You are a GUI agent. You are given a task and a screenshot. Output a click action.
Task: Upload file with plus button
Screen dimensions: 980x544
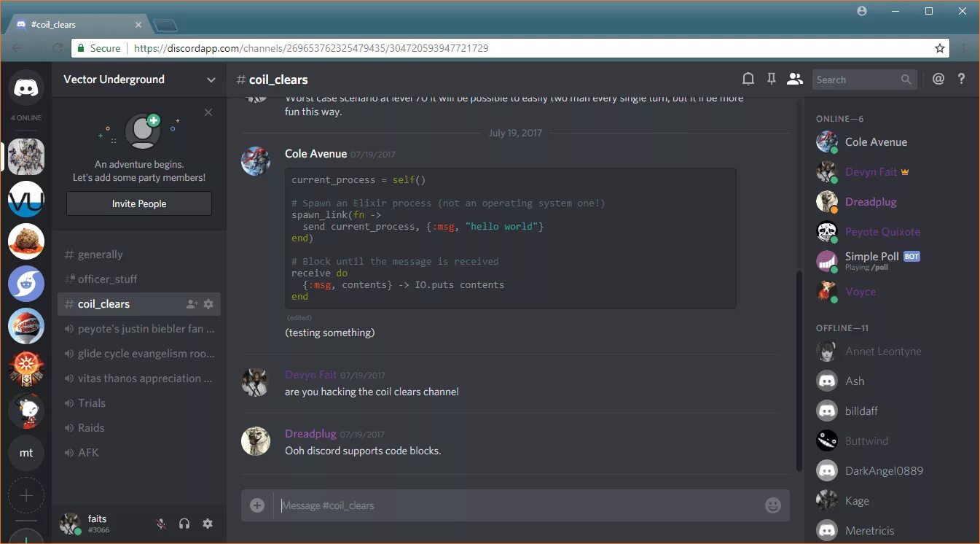coord(257,505)
